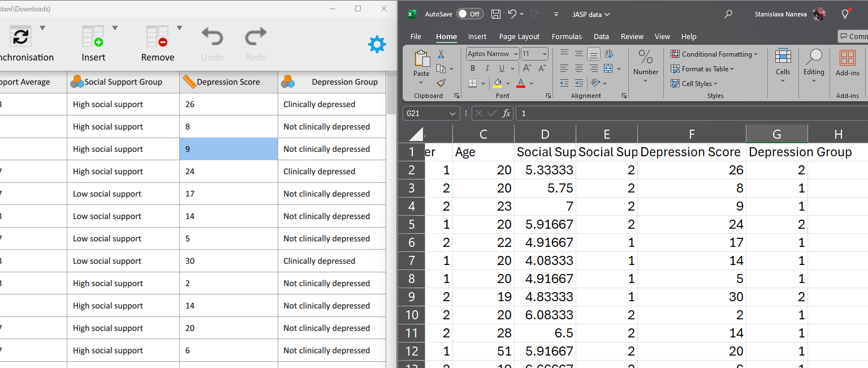
Task: Click the Cut scissors icon in Excel
Action: pos(441,54)
